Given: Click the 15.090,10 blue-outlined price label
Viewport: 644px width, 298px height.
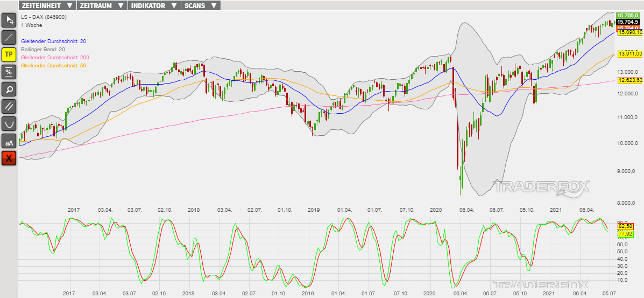Looking at the screenshot, I should click(x=630, y=33).
